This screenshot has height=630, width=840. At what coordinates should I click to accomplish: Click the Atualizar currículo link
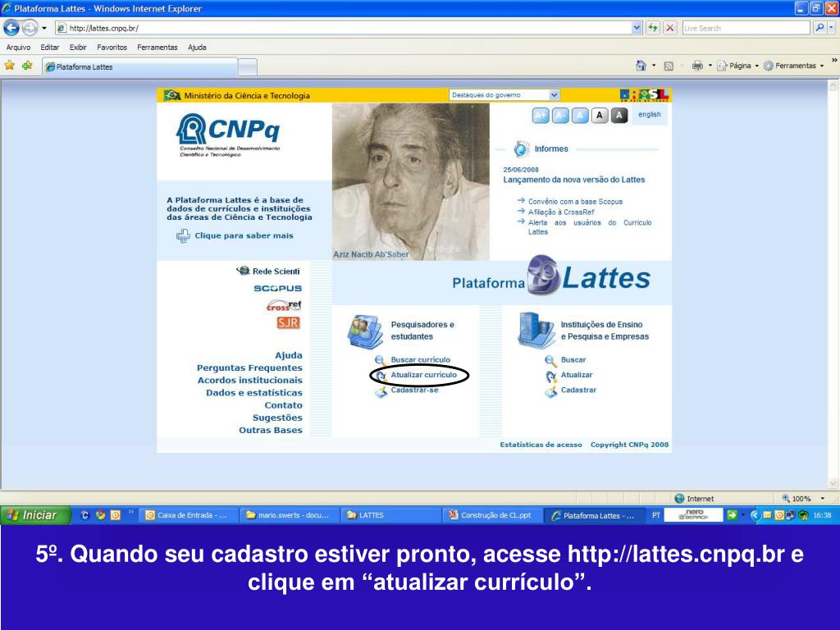point(423,375)
